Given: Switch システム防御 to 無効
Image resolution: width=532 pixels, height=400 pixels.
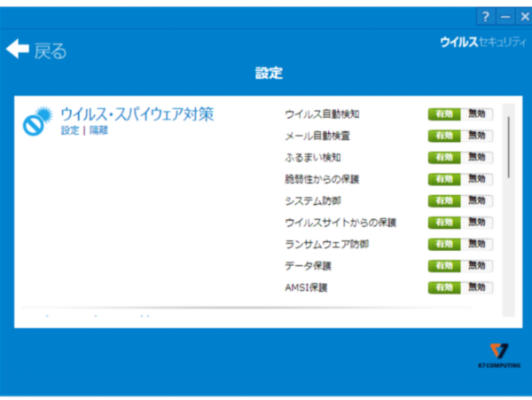Looking at the screenshot, I should click(478, 200).
